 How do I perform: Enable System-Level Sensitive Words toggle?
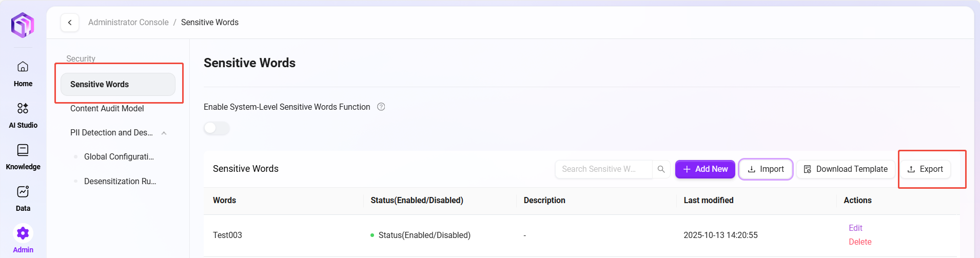(217, 128)
